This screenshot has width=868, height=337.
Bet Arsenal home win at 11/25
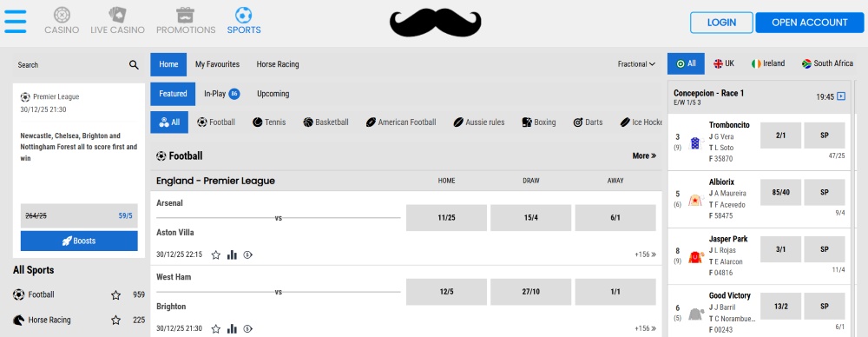(x=446, y=218)
